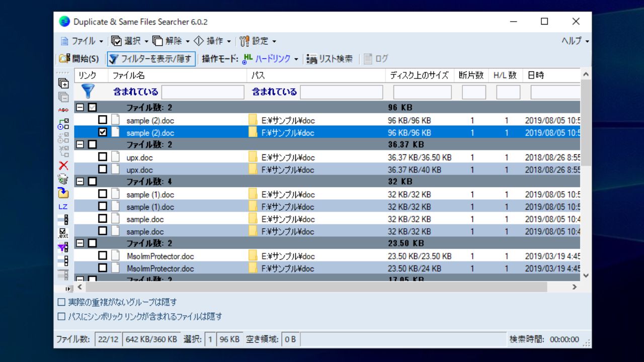
Task: Click the sidebar icon just below LZ
Action: pos(63,220)
